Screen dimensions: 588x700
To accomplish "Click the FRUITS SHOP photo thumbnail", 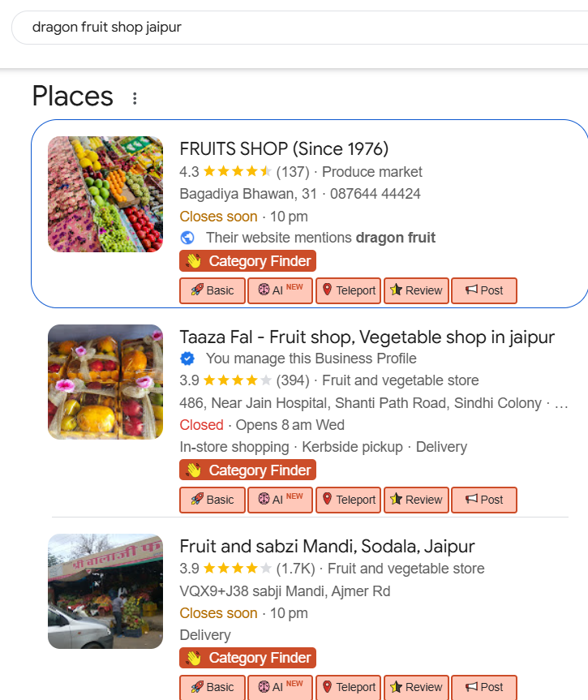I will (x=105, y=195).
